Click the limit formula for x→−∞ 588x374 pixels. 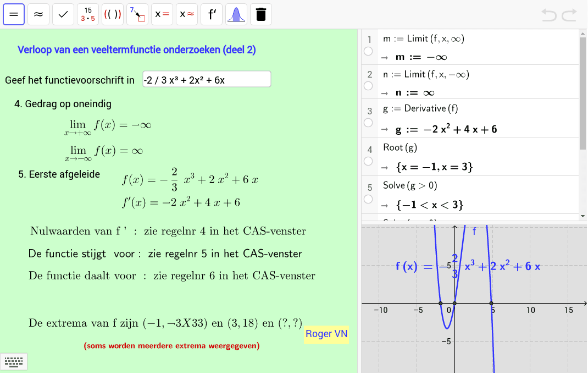coord(104,153)
